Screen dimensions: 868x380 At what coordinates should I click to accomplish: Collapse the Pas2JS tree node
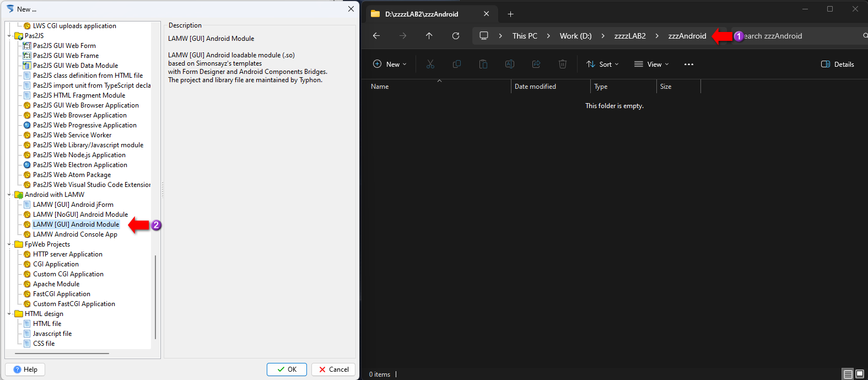click(x=9, y=36)
